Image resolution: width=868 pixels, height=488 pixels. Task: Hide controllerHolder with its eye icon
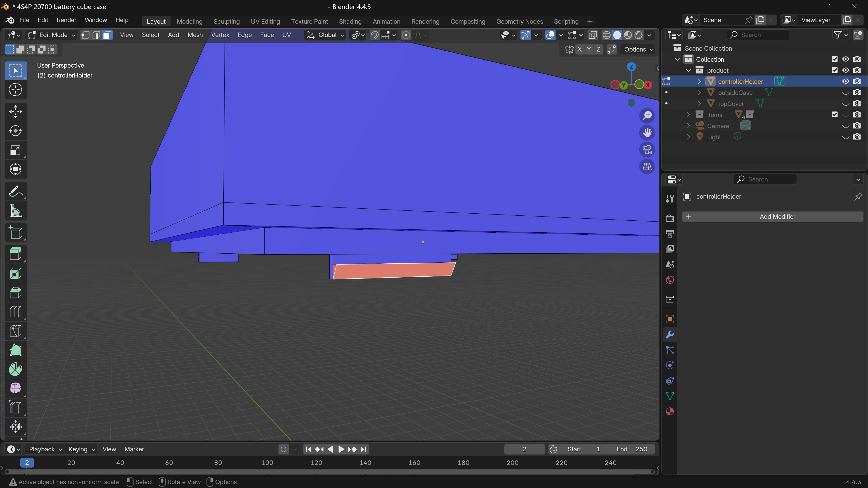tap(845, 81)
